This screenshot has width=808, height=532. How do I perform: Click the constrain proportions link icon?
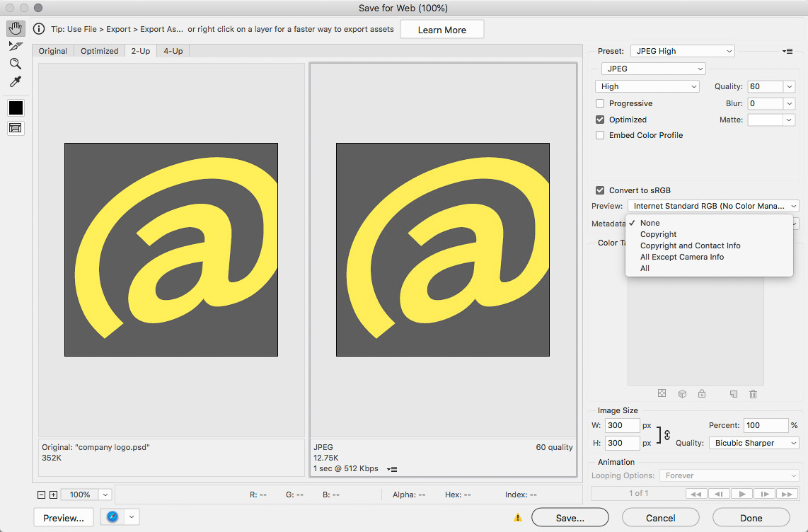666,434
